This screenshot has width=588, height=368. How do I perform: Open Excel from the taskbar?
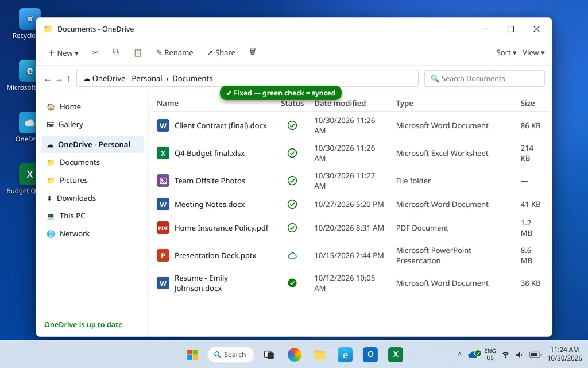pyautogui.click(x=396, y=354)
